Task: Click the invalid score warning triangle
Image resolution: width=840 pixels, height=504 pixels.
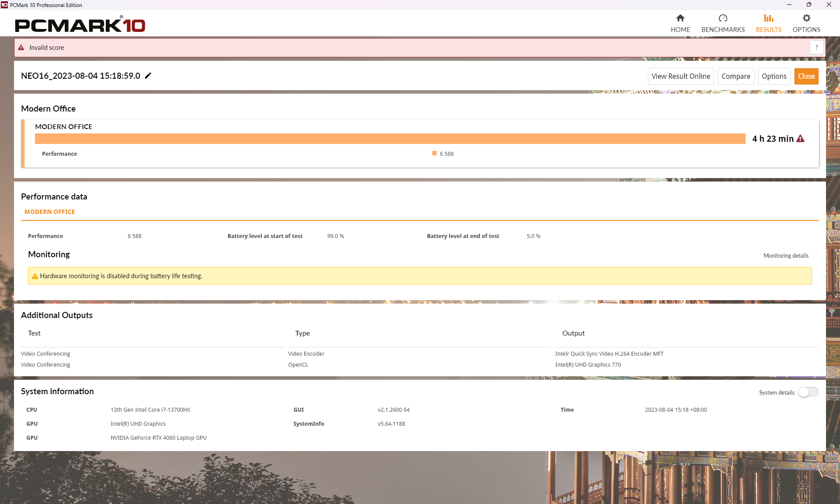Action: tap(21, 48)
